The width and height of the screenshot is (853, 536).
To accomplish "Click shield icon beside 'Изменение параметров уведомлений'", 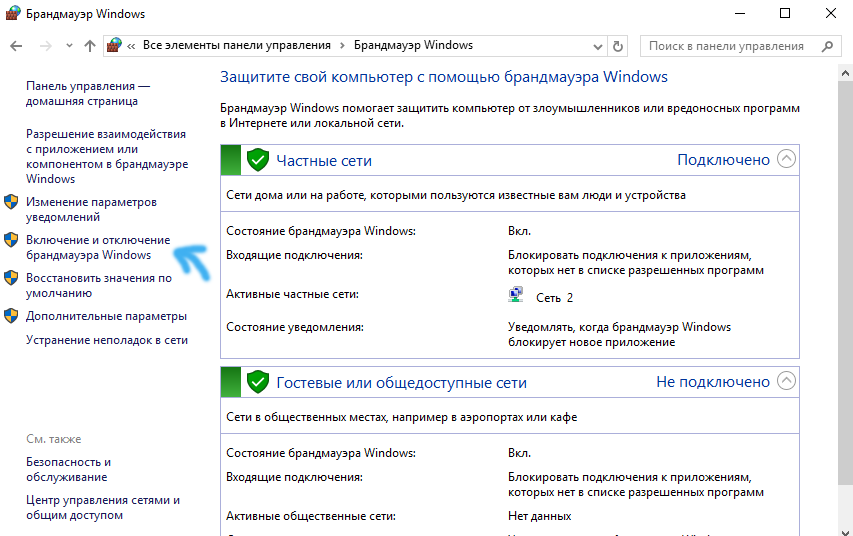I will [x=11, y=202].
